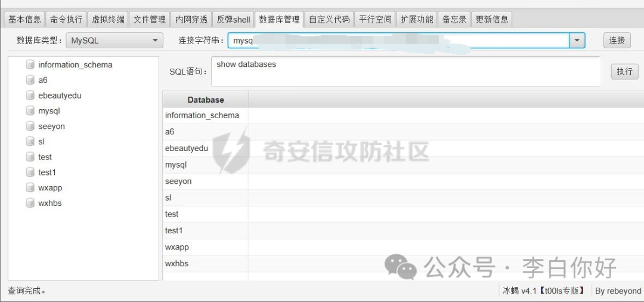Expand the connection string dropdown arrow

pyautogui.click(x=577, y=40)
